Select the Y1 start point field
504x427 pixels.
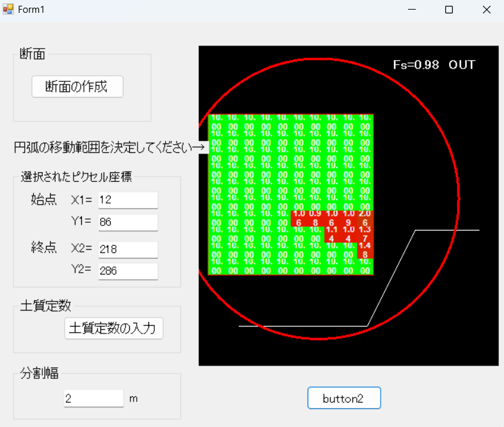coord(128,223)
